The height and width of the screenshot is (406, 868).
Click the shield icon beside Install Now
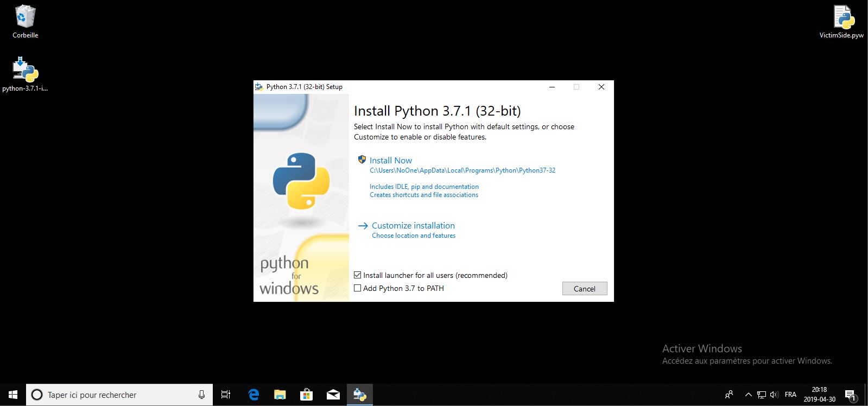[x=362, y=160]
